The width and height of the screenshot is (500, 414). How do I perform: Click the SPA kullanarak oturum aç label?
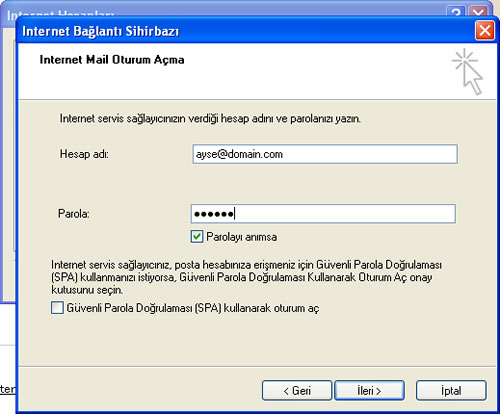[193, 308]
